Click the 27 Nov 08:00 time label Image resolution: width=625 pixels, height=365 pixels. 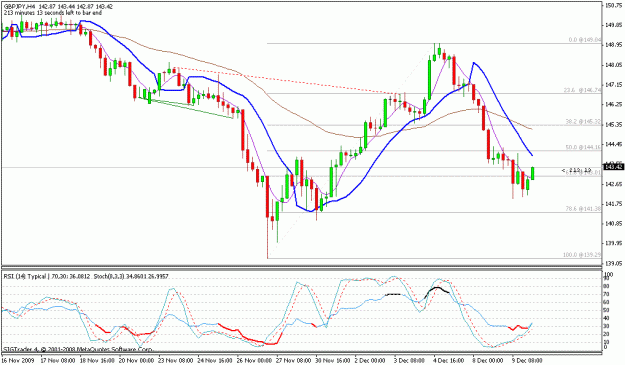pyautogui.click(x=294, y=360)
